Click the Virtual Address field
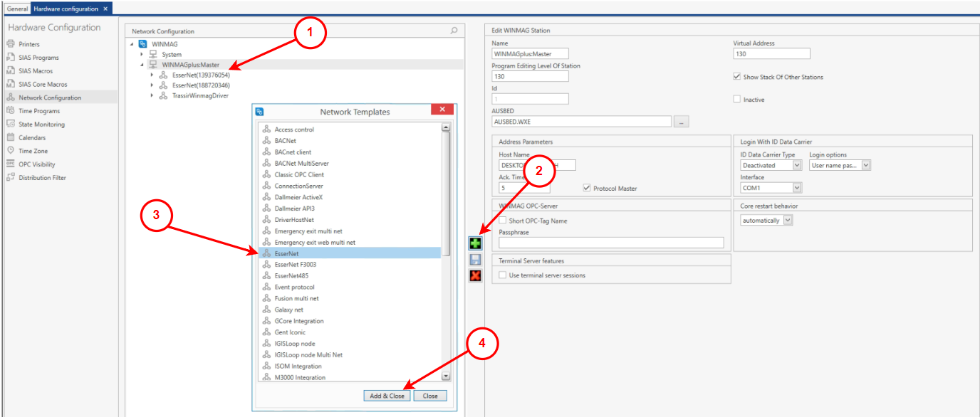980x417 pixels. click(x=772, y=53)
